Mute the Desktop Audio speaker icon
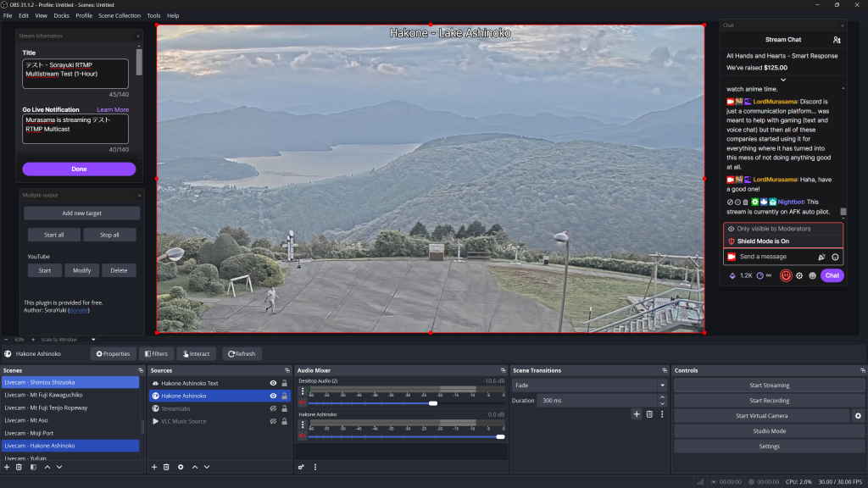The width and height of the screenshot is (868, 488). pyautogui.click(x=303, y=402)
